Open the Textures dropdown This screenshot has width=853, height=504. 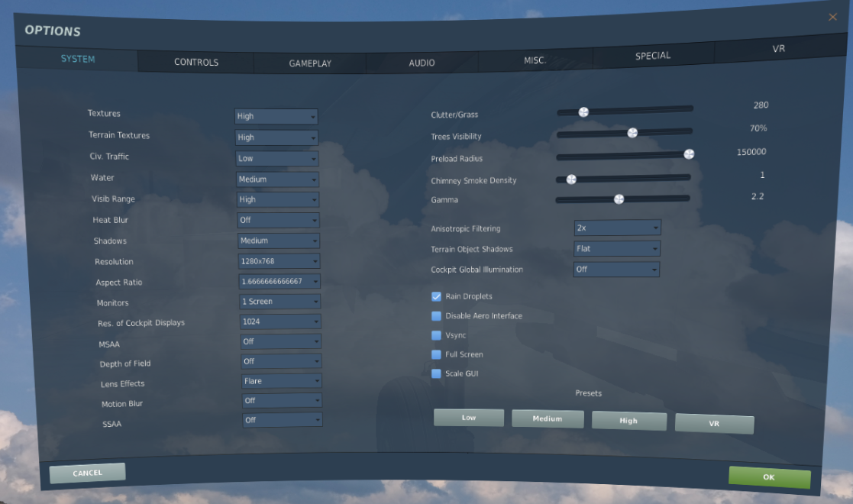(x=276, y=116)
